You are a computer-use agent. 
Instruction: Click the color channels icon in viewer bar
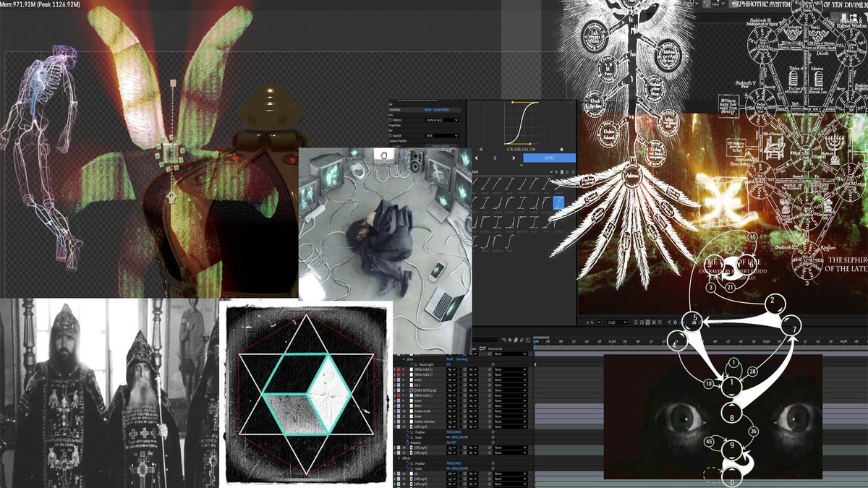coord(669,322)
